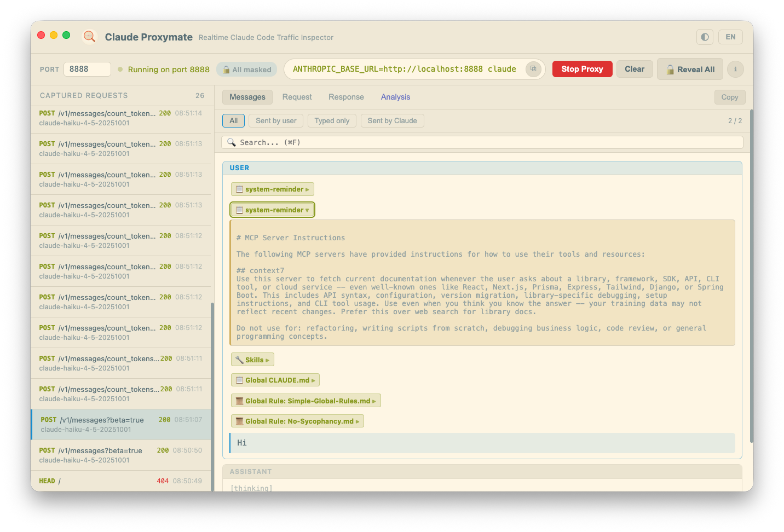The width and height of the screenshot is (784, 532).
Task: Click the document icon on Global CLAUDE.md
Action: pyautogui.click(x=239, y=380)
